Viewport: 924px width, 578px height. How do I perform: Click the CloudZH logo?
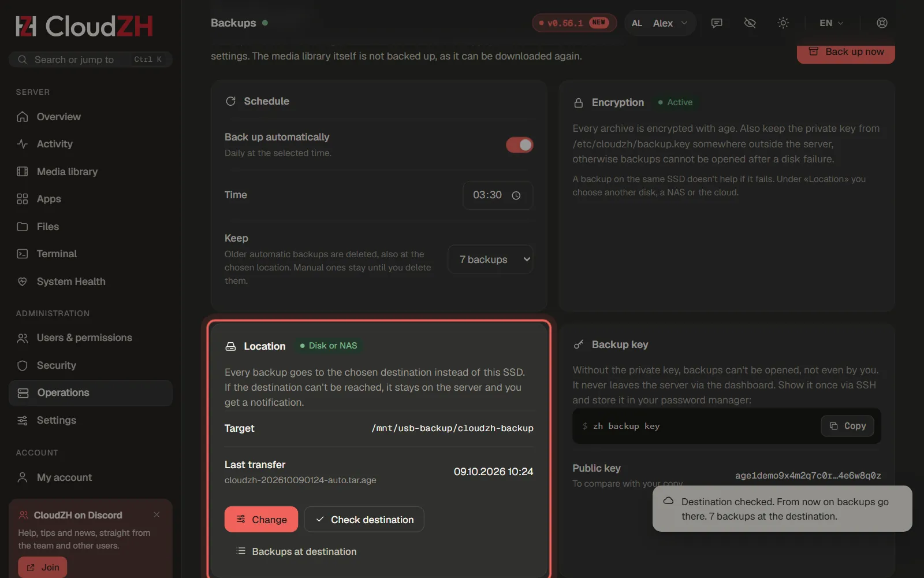[x=84, y=26]
